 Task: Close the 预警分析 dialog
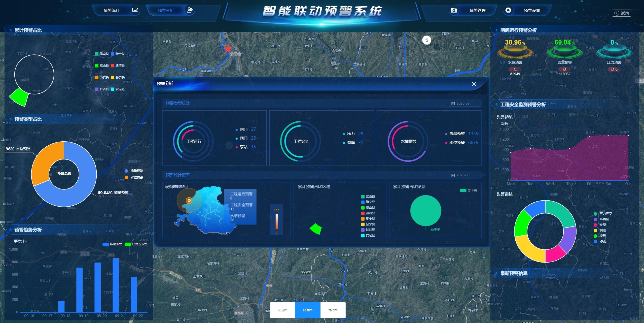(474, 84)
